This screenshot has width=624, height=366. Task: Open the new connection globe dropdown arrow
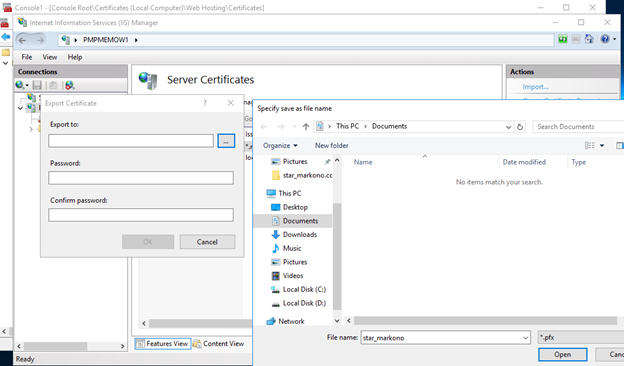[27, 85]
